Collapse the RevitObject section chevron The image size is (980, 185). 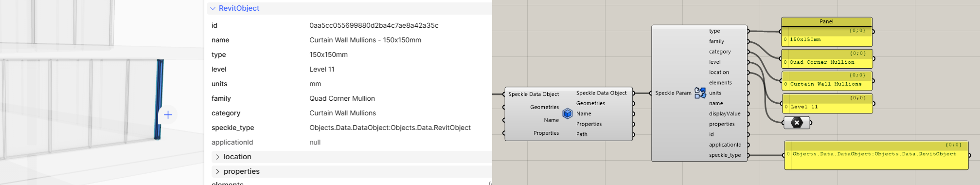pos(213,8)
